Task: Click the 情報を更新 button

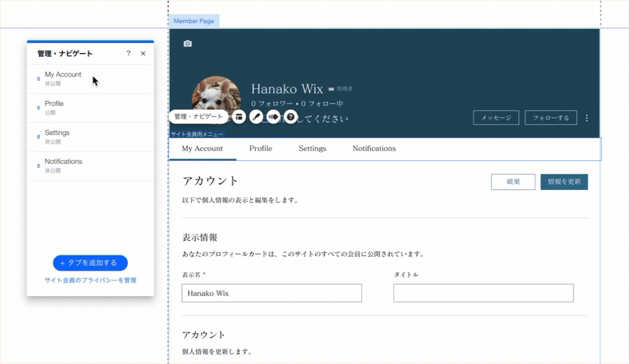Action: pos(563,182)
